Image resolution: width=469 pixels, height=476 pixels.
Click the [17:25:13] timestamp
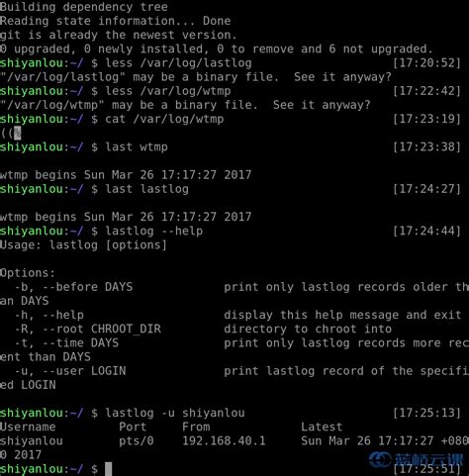[426, 413]
